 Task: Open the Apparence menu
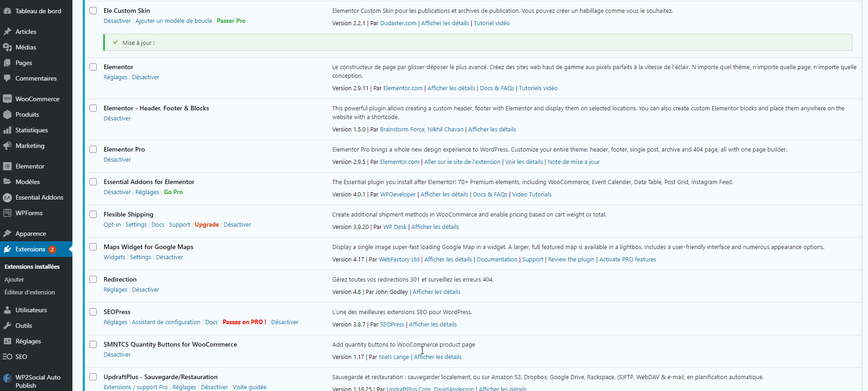31,234
